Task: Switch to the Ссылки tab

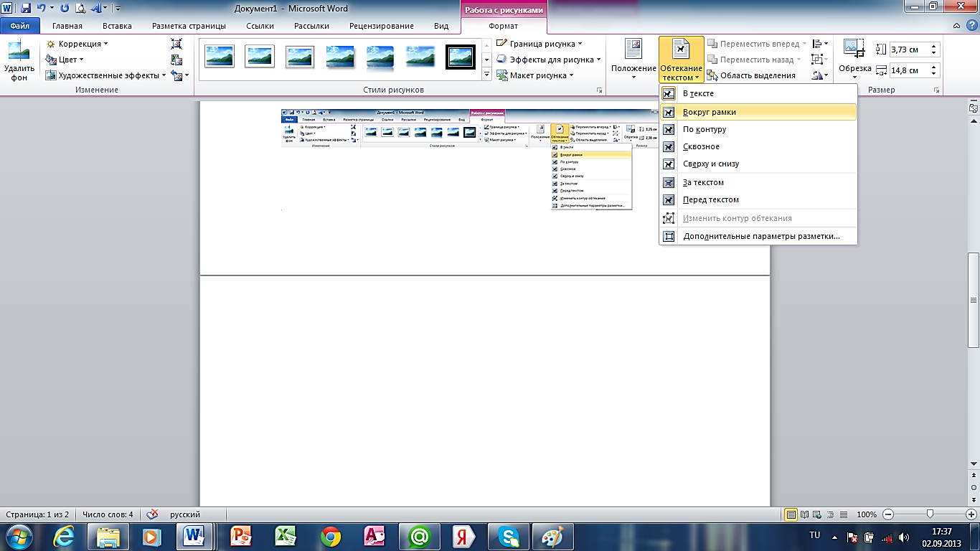Action: 260,26
